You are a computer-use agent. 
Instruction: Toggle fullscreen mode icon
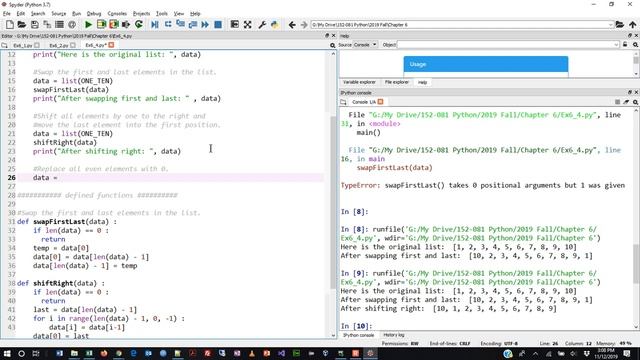pos(247,24)
